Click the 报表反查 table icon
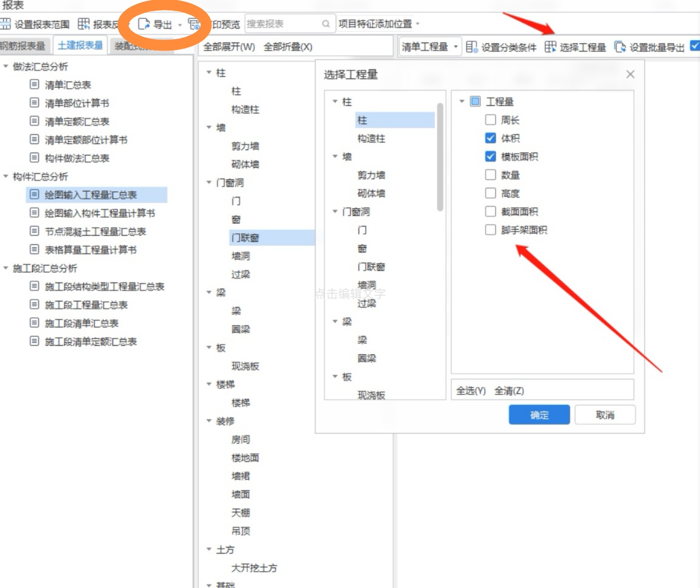The image size is (700, 588). 83,24
